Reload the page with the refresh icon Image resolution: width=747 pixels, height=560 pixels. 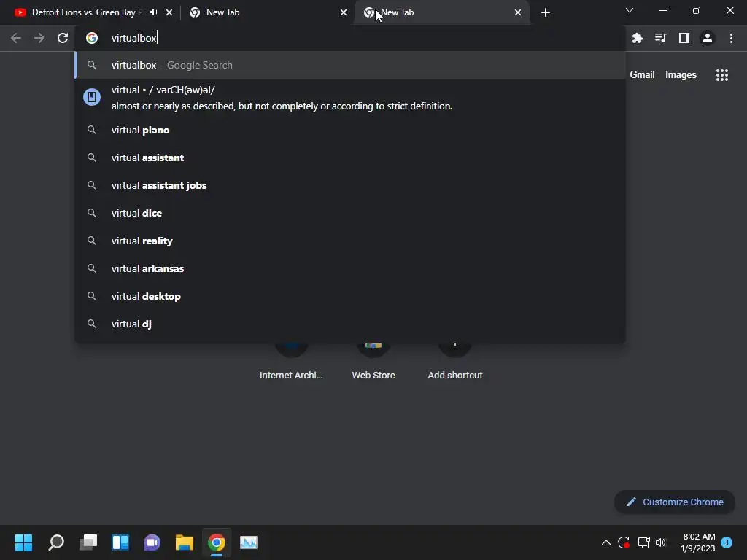(x=63, y=38)
